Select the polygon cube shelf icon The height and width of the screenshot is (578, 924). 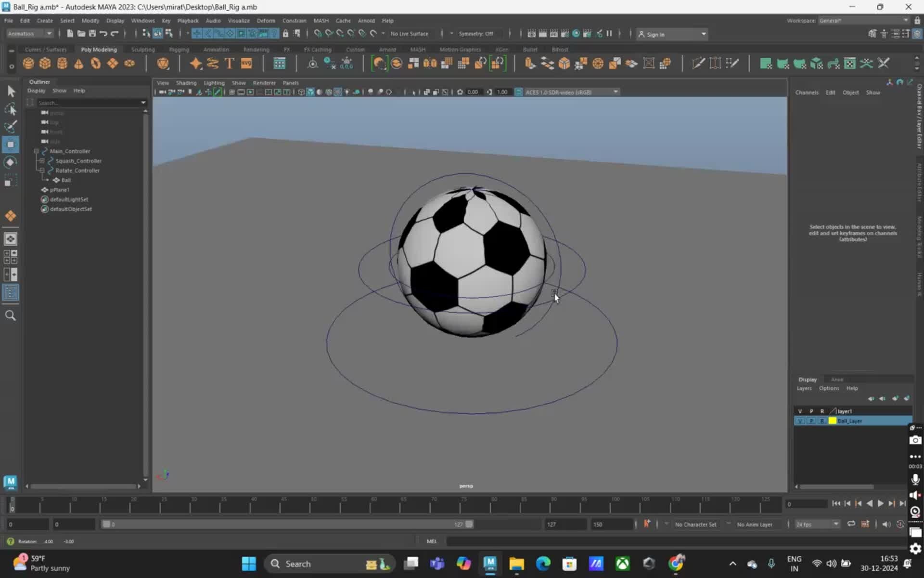click(x=45, y=63)
